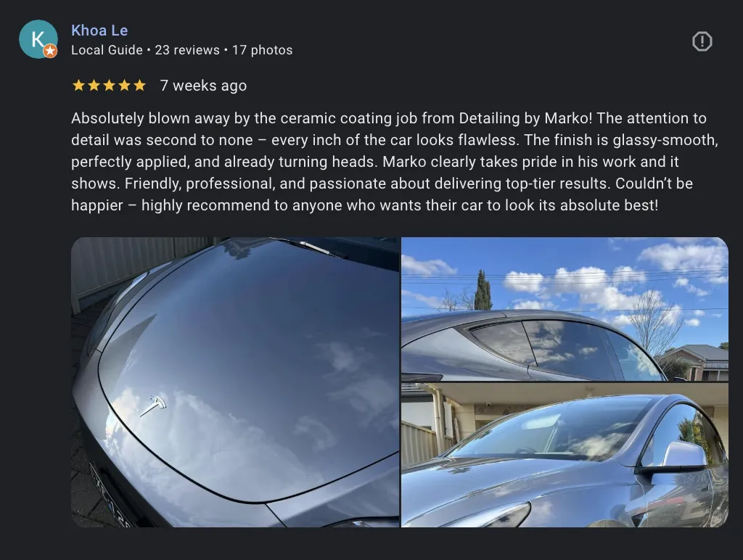Click the first yellow rating star

pos(78,86)
